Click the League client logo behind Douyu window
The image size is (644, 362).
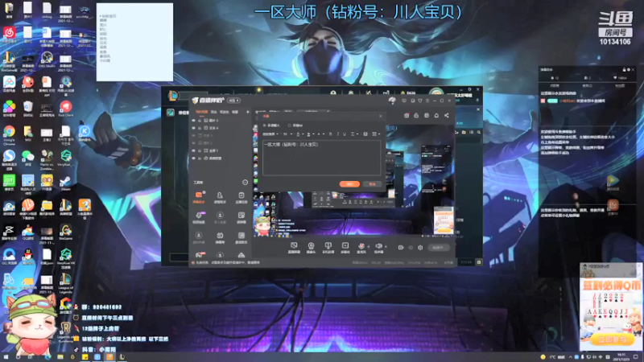coord(173,96)
